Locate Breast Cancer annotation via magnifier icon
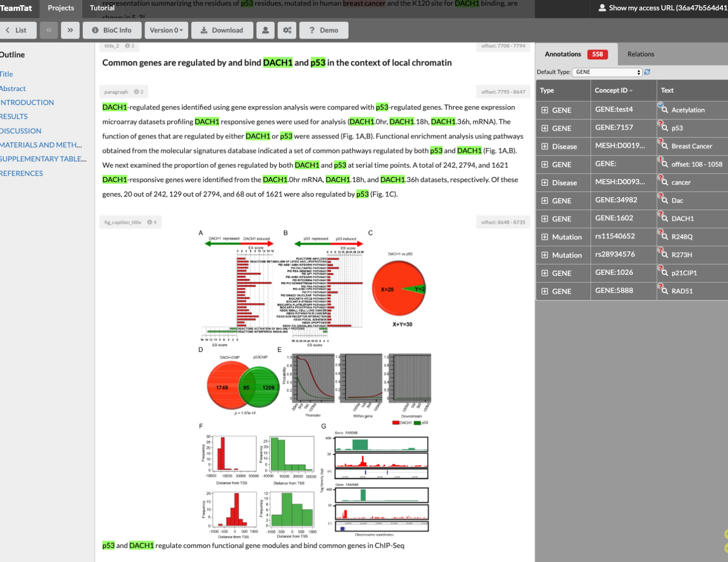 [x=665, y=146]
